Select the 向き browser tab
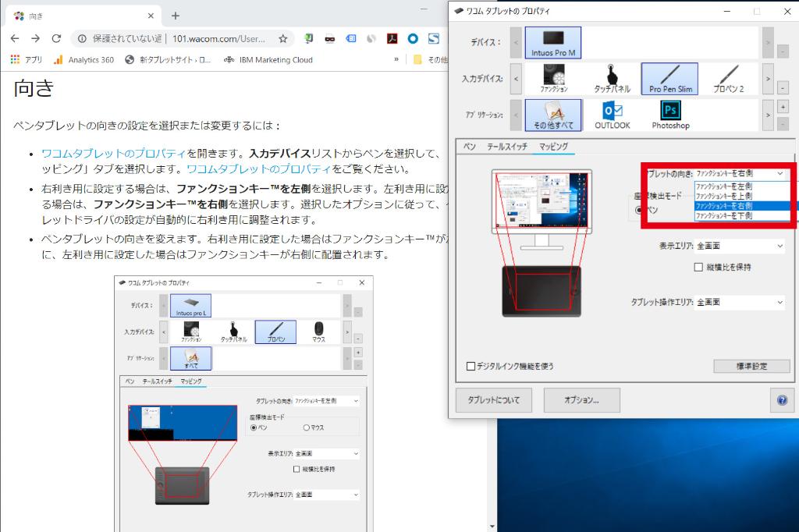The width and height of the screenshot is (799, 532). coord(84,16)
